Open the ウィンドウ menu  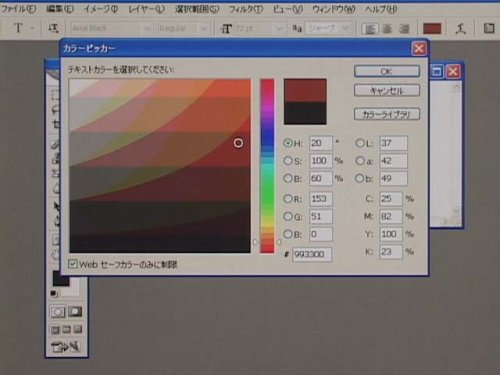click(334, 9)
